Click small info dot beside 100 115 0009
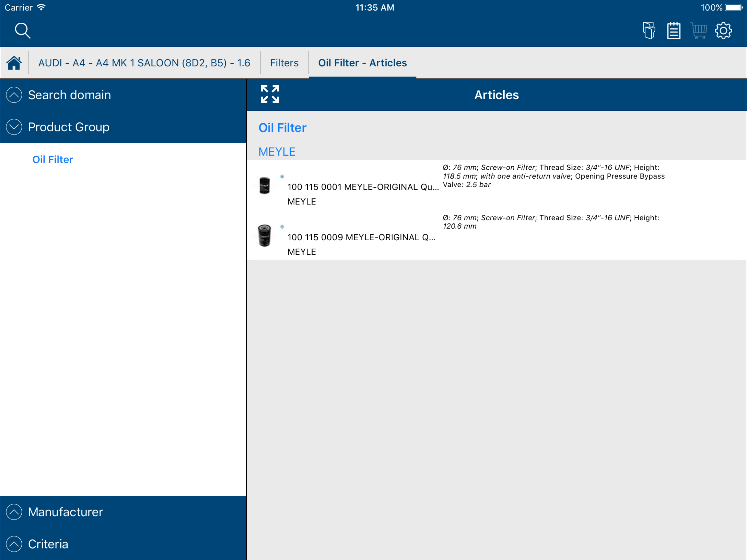 [282, 227]
